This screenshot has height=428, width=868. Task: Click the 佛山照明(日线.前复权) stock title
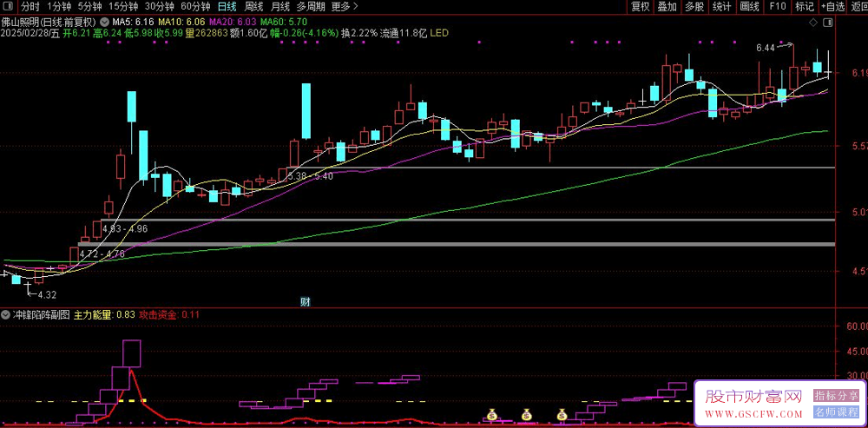49,23
